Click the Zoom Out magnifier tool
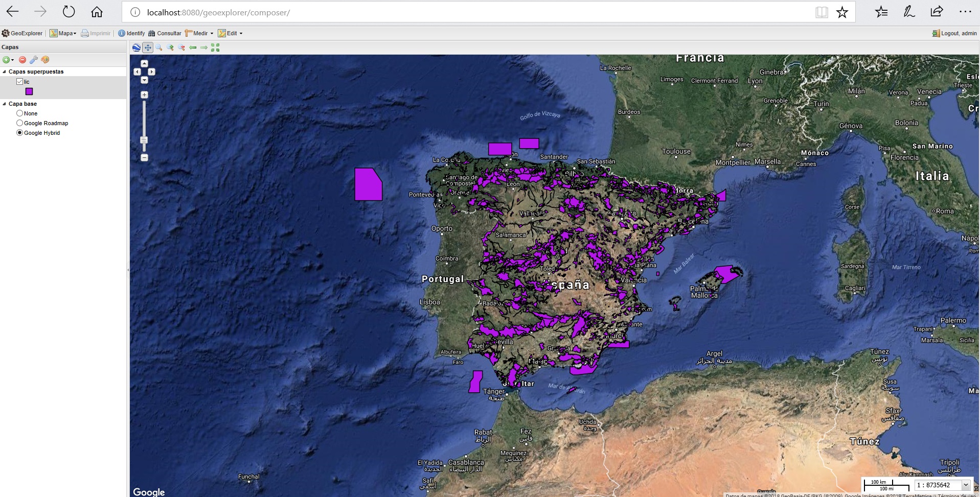 pos(181,48)
